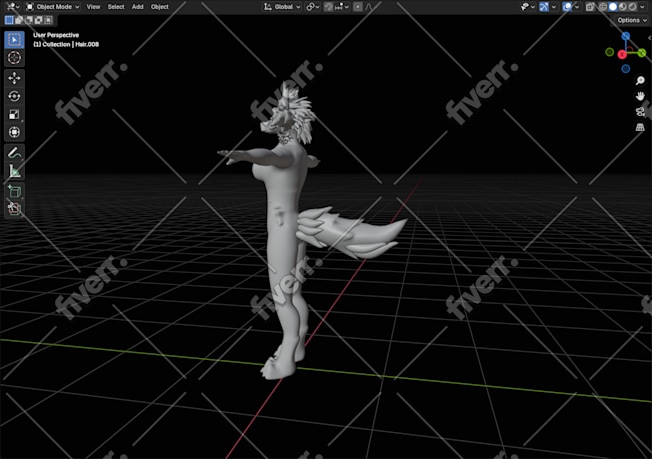Toggle X-ray mode button

590,7
